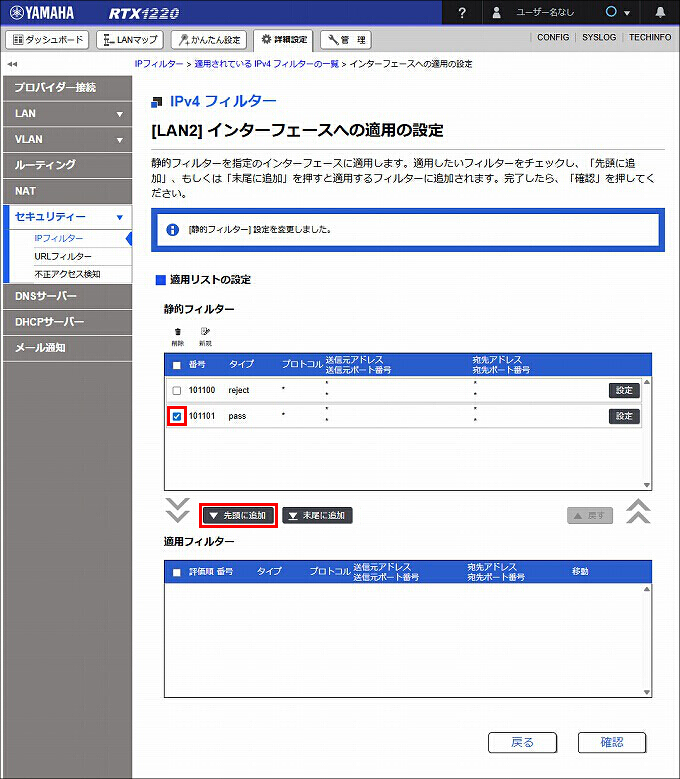Toggle select-all checkbox in static filter header
Viewport: 680px width, 779px height.
[176, 365]
